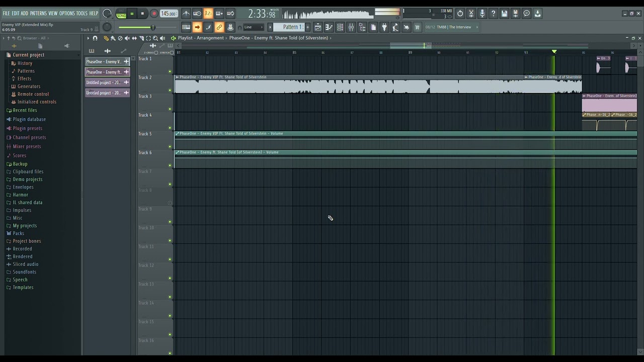Toggle overdub blend recording button
Viewport: 644px width, 362px height.
[x=219, y=14]
